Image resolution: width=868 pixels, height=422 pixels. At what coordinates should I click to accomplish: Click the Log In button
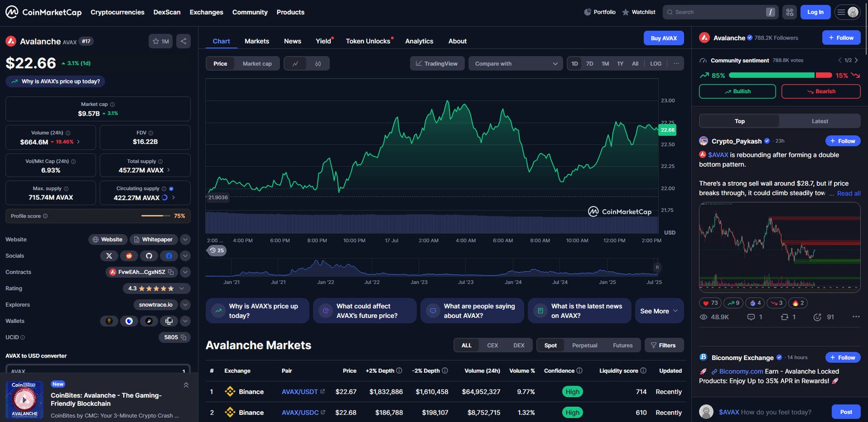815,12
